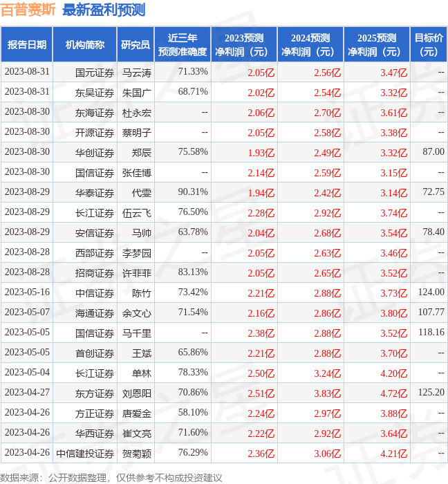This screenshot has width=448, height=484.
Task: Click accuracy value 68.71%
Action: 193,92
